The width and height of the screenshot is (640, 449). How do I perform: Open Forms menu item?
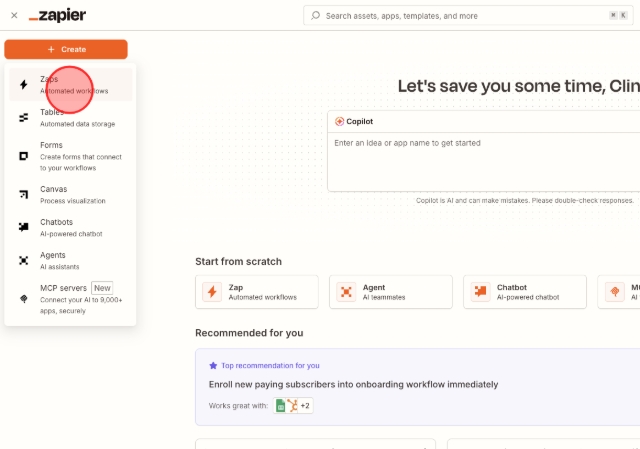(x=71, y=156)
